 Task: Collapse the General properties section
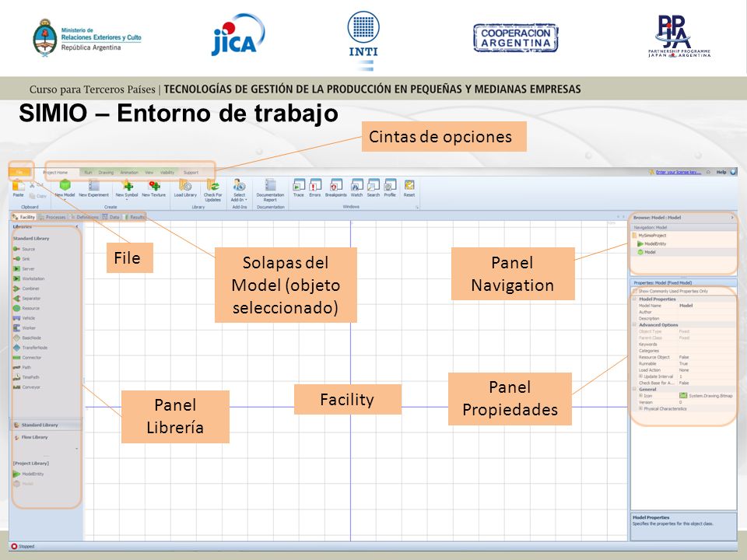click(x=635, y=390)
